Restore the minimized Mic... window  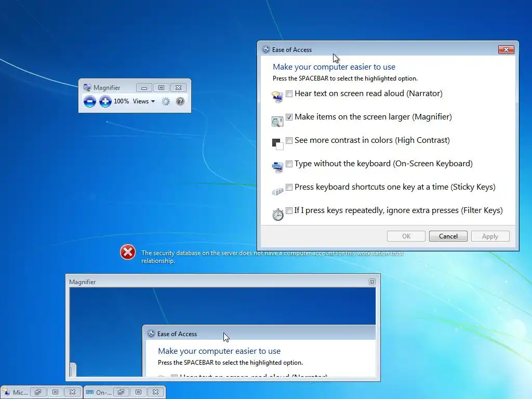38,392
